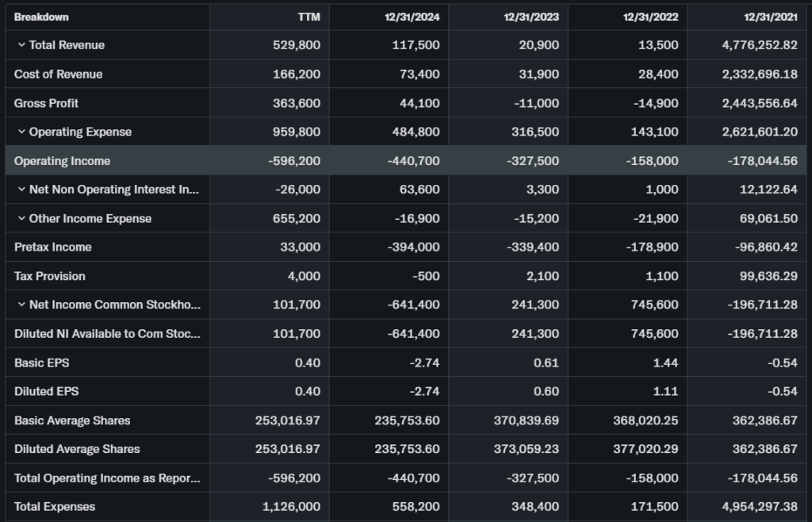Expand the Net Income Common Stockholders chevron
812x522 pixels.
(x=21, y=305)
